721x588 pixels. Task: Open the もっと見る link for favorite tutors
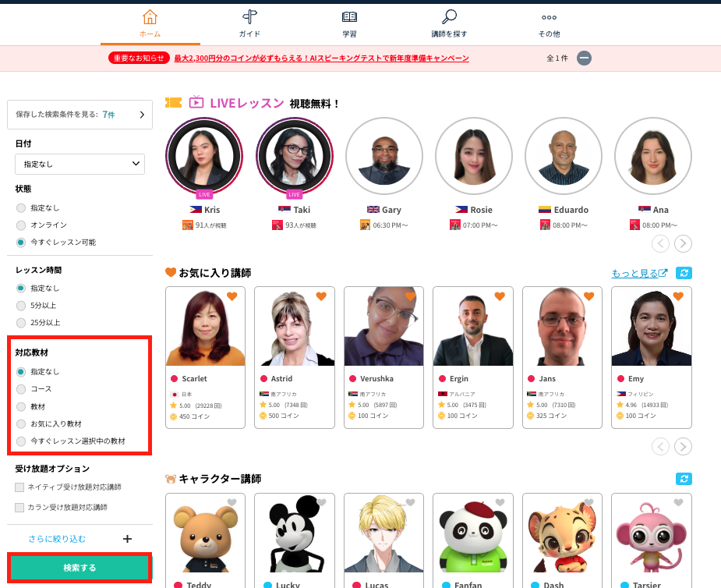coord(639,273)
